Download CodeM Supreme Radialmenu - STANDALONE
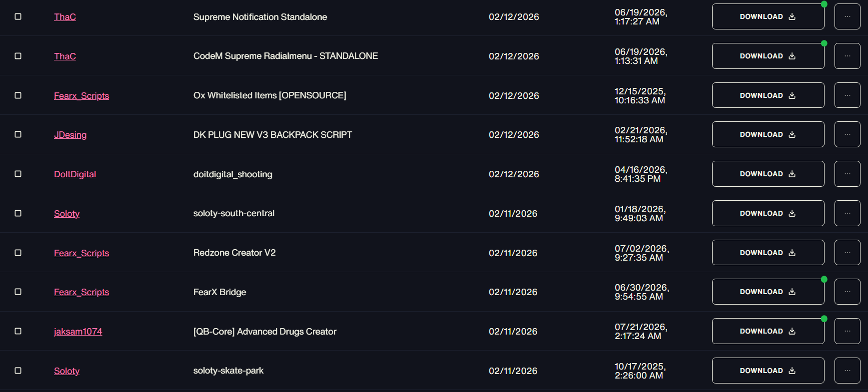Viewport: 868px width, 392px height. click(x=768, y=56)
